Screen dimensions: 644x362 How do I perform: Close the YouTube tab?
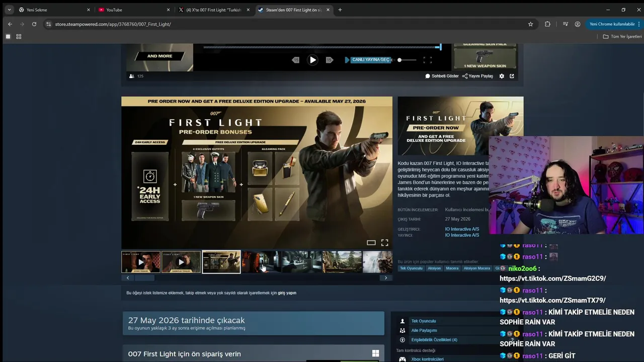point(168,10)
